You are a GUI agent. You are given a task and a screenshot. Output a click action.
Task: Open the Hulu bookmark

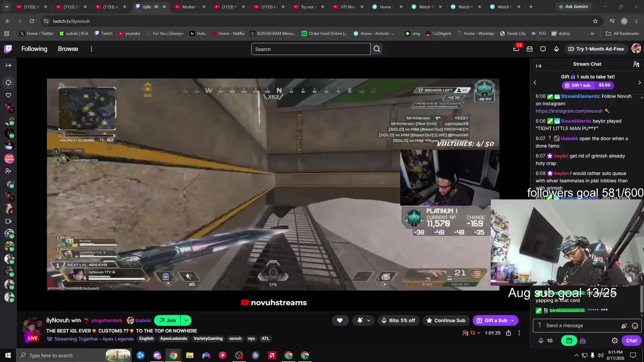[x=197, y=34]
